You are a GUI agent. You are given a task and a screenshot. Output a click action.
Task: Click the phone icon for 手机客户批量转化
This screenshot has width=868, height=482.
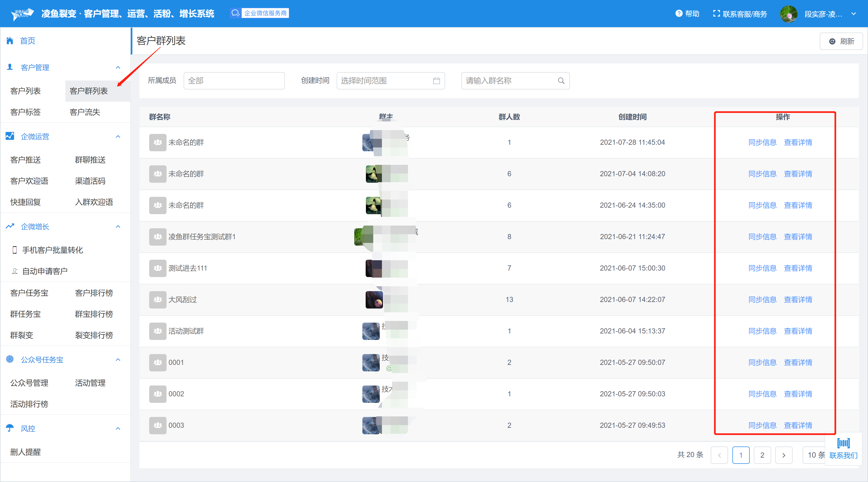coord(14,250)
